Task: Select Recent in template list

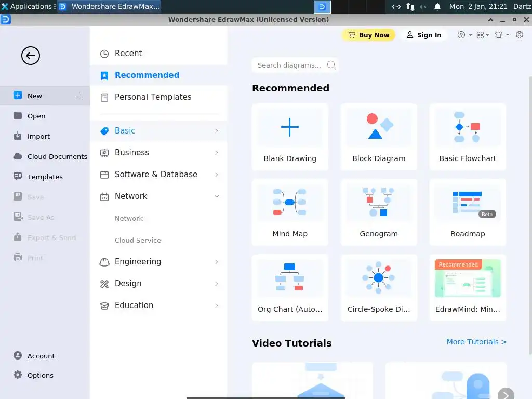Action: (x=158, y=54)
